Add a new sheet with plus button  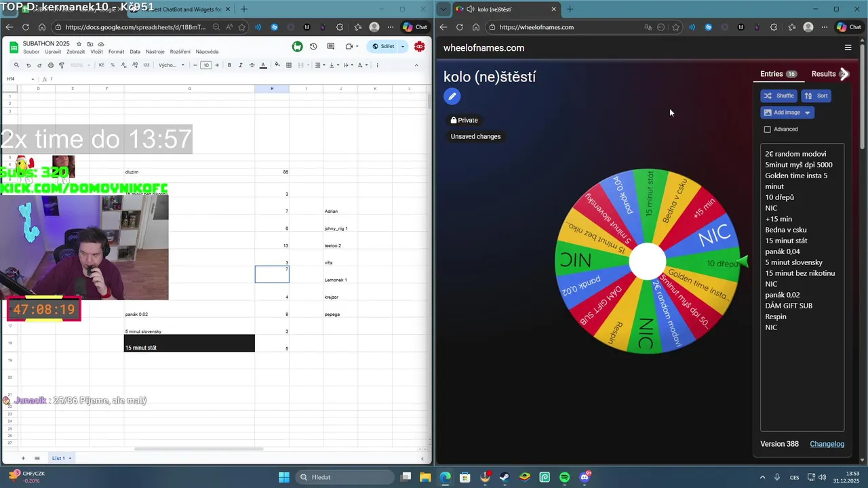[22, 458]
